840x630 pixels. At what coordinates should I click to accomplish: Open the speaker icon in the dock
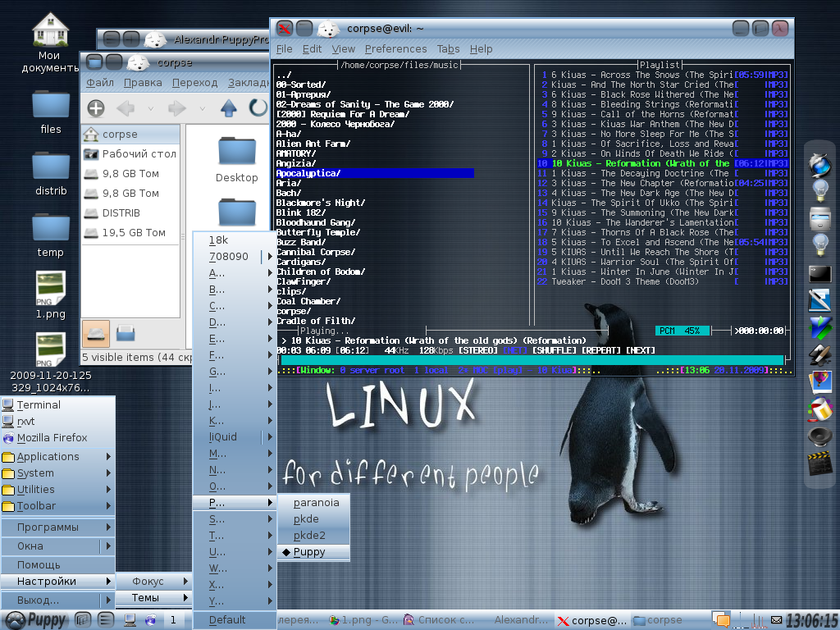coord(819,436)
